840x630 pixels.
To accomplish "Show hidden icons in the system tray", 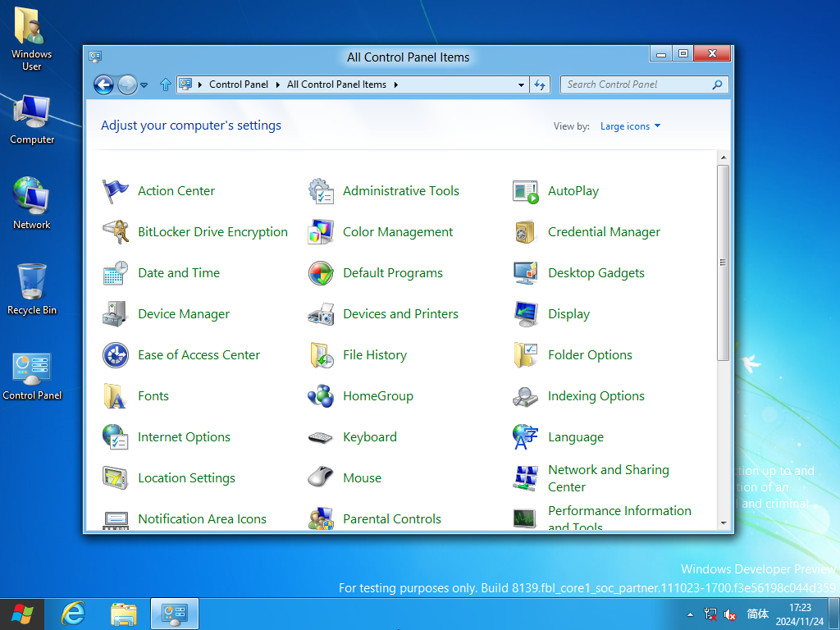I will point(690,614).
